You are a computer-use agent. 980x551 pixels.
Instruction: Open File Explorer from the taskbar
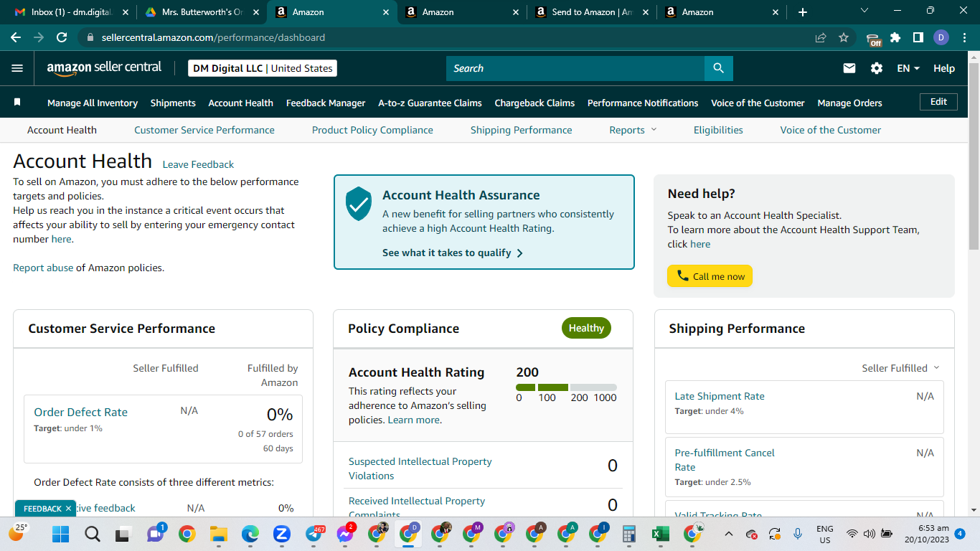tap(218, 534)
